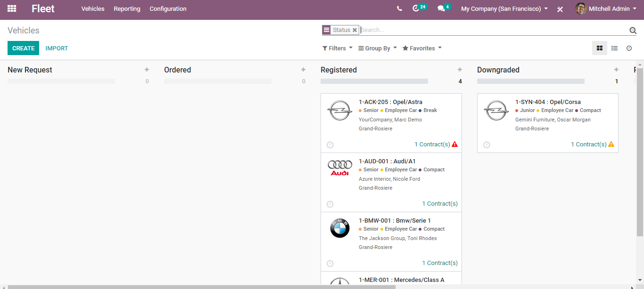This screenshot has height=289, width=644.
Task: Click Audi logo on 1-AUD-001 card
Action: (x=339, y=168)
